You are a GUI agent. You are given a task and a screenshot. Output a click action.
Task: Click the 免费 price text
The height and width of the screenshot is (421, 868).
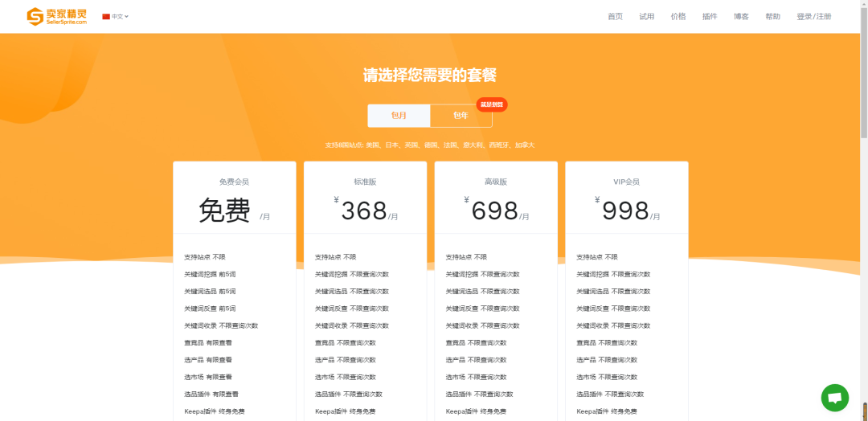point(224,210)
